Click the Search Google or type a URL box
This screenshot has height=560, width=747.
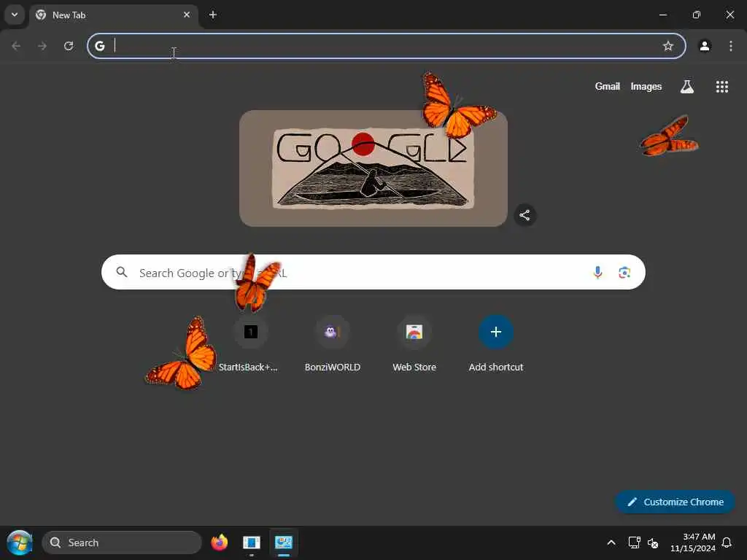coord(373,272)
